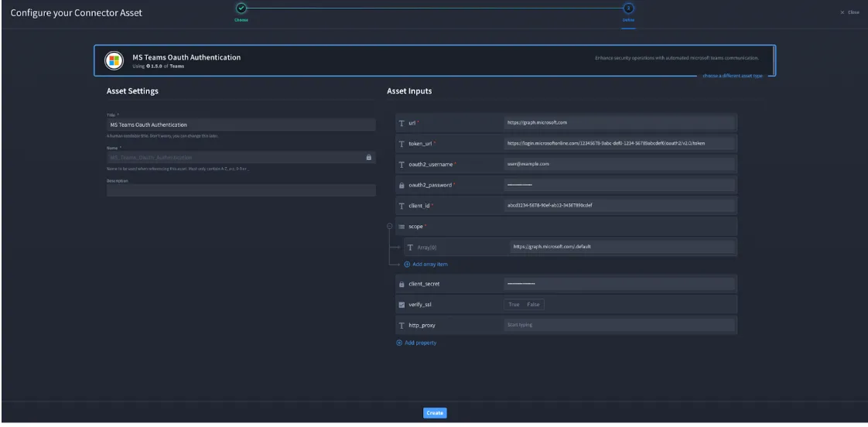
Task: Click the text type icon beside url
Action: pos(402,122)
